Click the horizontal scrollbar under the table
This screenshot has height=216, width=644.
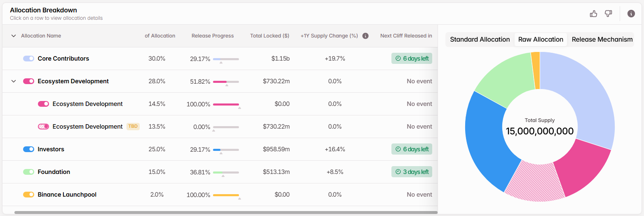point(226,213)
